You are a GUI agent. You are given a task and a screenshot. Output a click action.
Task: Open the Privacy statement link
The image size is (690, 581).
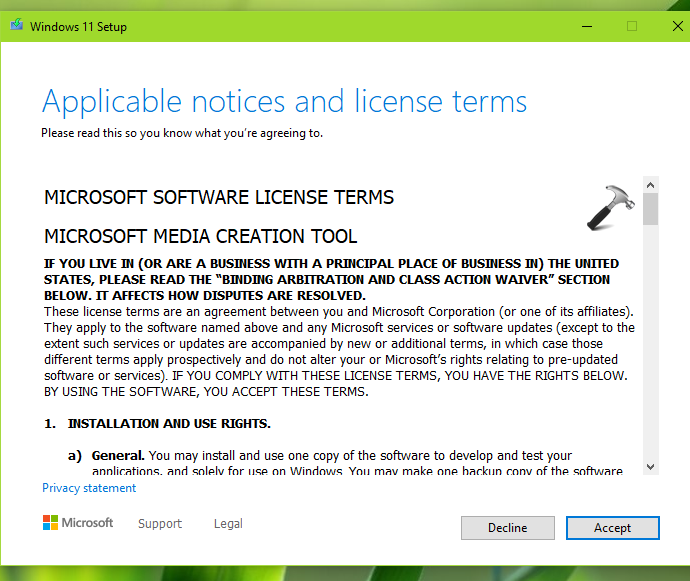point(89,488)
